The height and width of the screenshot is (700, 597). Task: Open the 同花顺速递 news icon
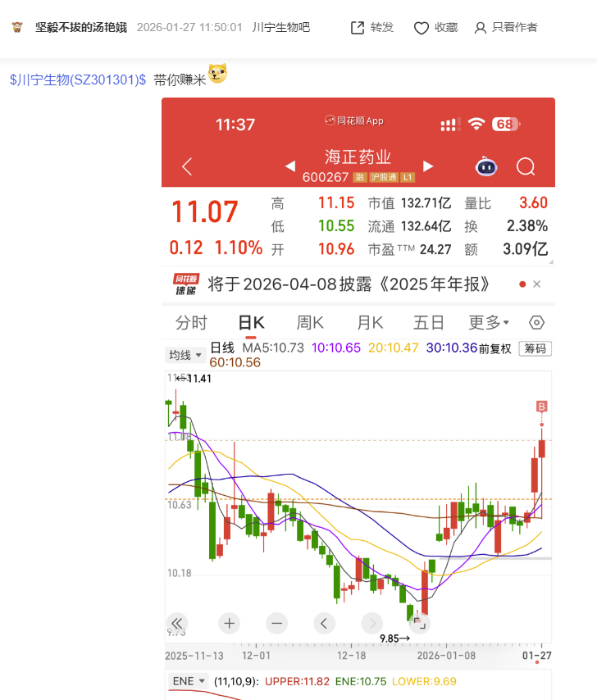click(186, 284)
